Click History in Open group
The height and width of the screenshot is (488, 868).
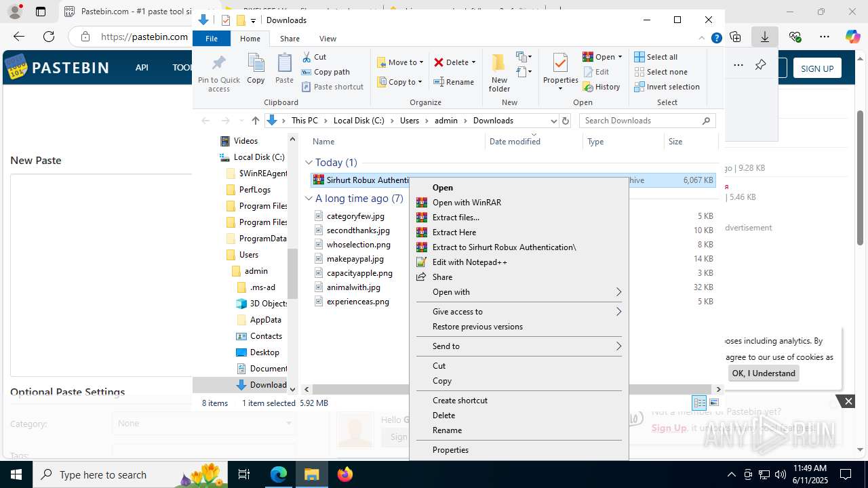click(x=601, y=87)
